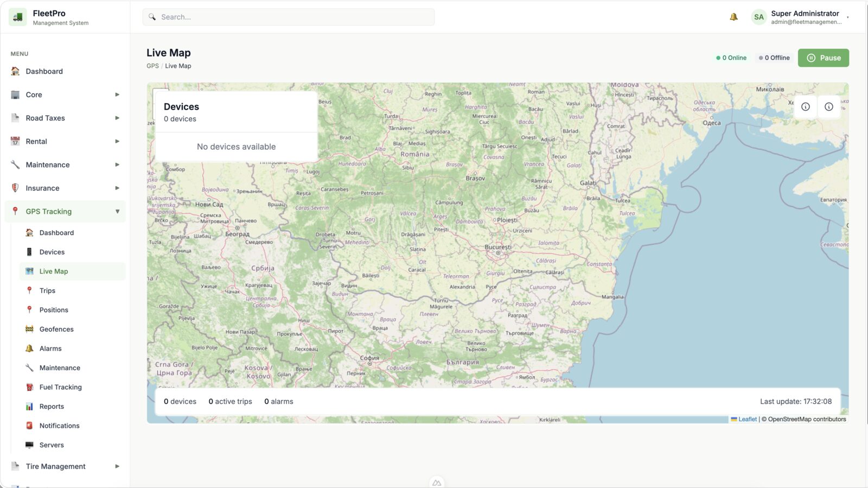868x488 pixels.
Task: Click the 0 active trips counter
Action: tap(230, 402)
